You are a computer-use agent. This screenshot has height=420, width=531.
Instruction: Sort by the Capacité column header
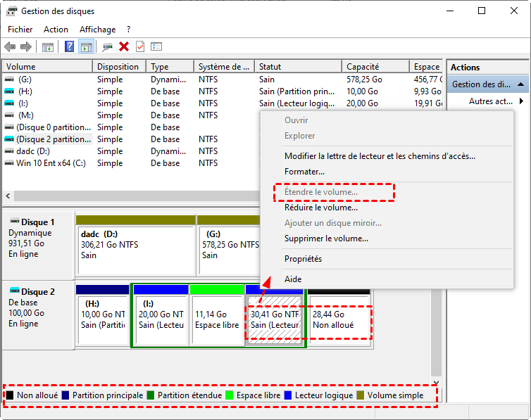(x=376, y=67)
